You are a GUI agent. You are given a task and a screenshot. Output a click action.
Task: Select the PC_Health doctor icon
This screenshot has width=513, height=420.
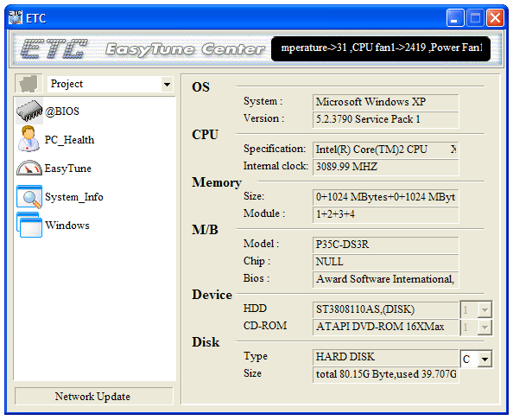[29, 139]
